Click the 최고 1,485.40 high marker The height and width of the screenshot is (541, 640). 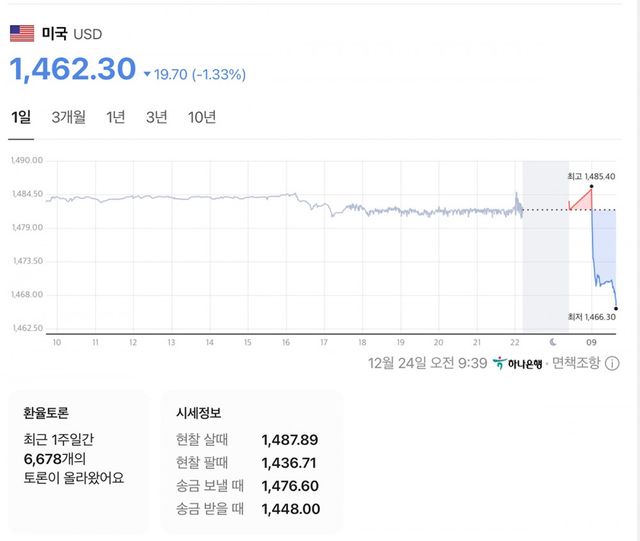point(590,176)
